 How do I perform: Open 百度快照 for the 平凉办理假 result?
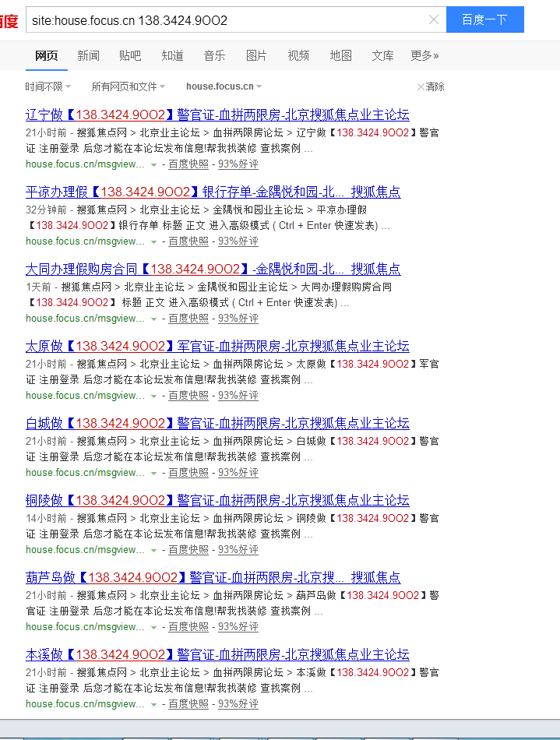coord(188,241)
